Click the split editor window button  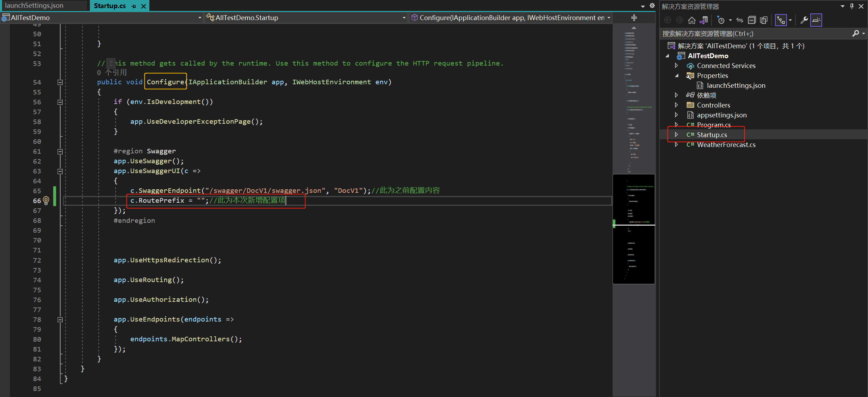[634, 18]
